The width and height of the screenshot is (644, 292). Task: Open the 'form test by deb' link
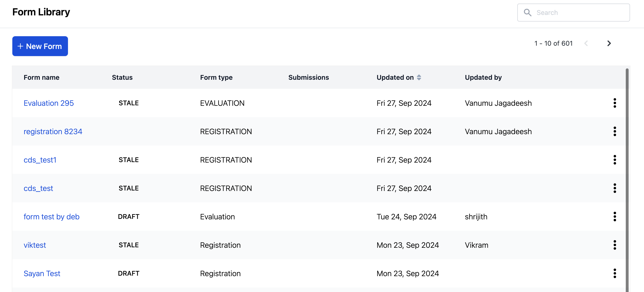(51, 217)
